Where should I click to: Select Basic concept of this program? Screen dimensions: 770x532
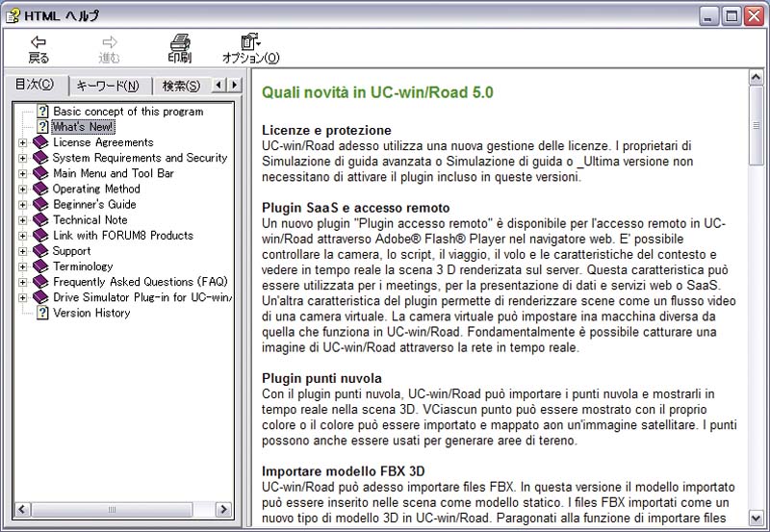click(128, 112)
